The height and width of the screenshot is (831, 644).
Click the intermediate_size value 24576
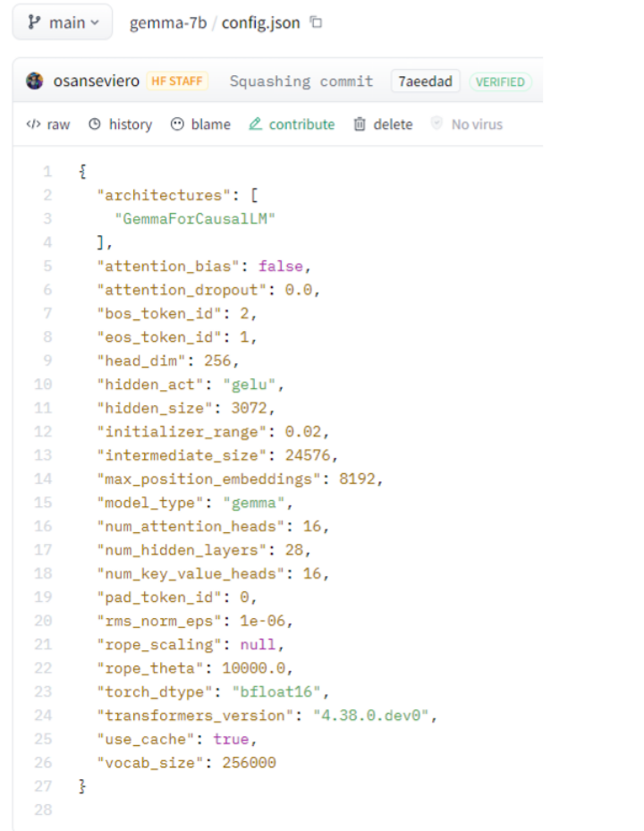(x=308, y=455)
